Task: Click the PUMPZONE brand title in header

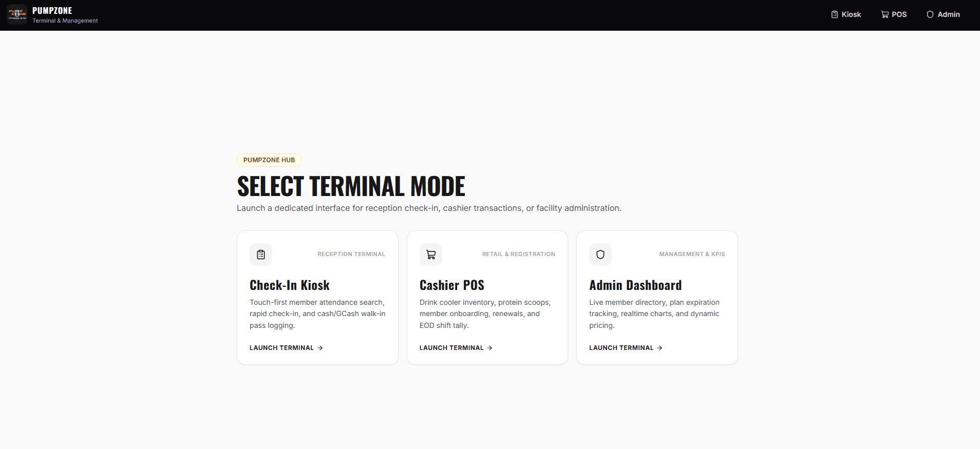Action: pos(52,11)
